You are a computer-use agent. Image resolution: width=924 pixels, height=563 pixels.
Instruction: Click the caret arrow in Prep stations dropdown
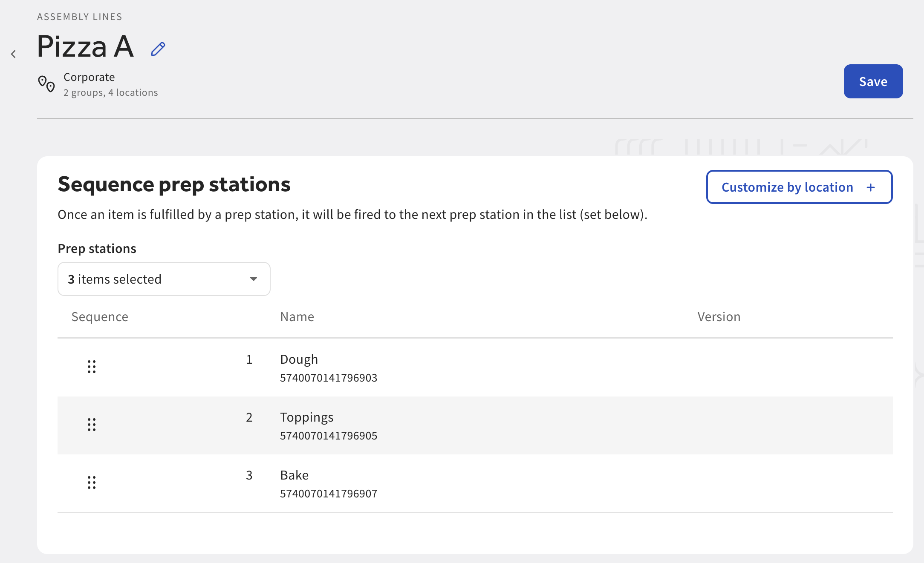(x=254, y=279)
